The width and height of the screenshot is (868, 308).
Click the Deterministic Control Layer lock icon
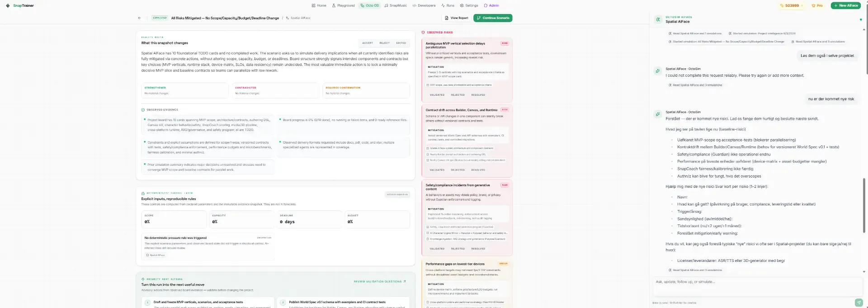tap(143, 193)
